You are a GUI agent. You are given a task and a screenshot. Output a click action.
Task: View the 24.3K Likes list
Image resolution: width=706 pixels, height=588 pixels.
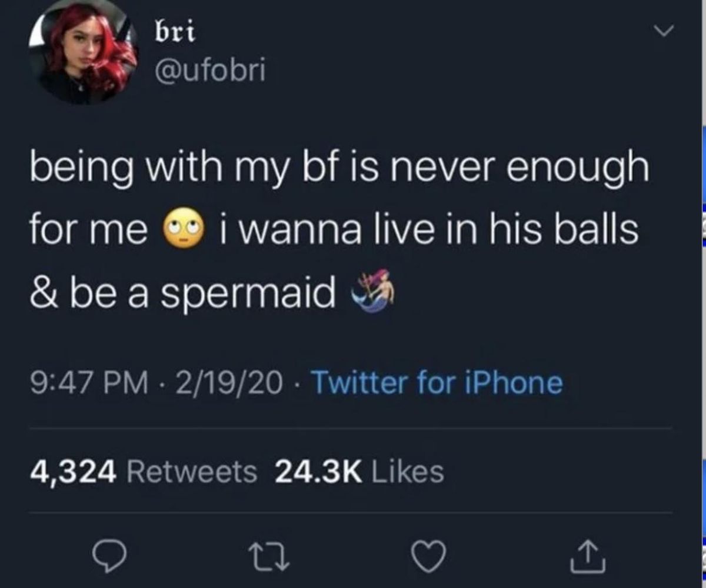coord(360,470)
